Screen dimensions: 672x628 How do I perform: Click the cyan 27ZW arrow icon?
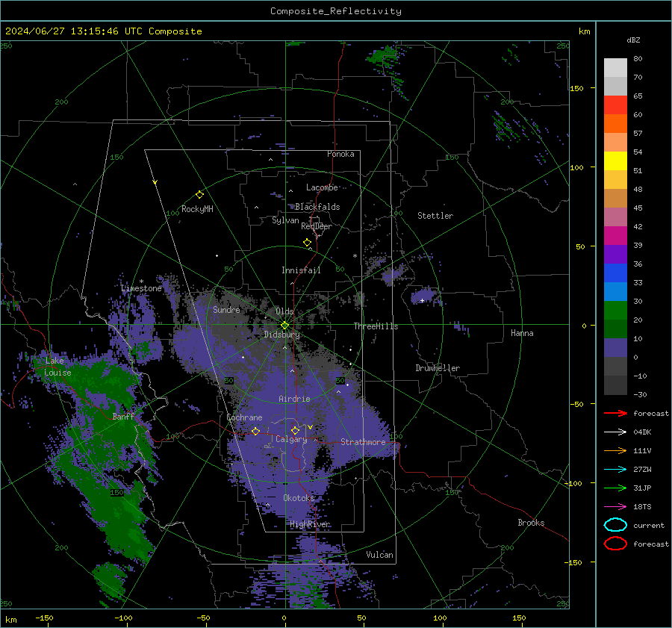pos(615,469)
